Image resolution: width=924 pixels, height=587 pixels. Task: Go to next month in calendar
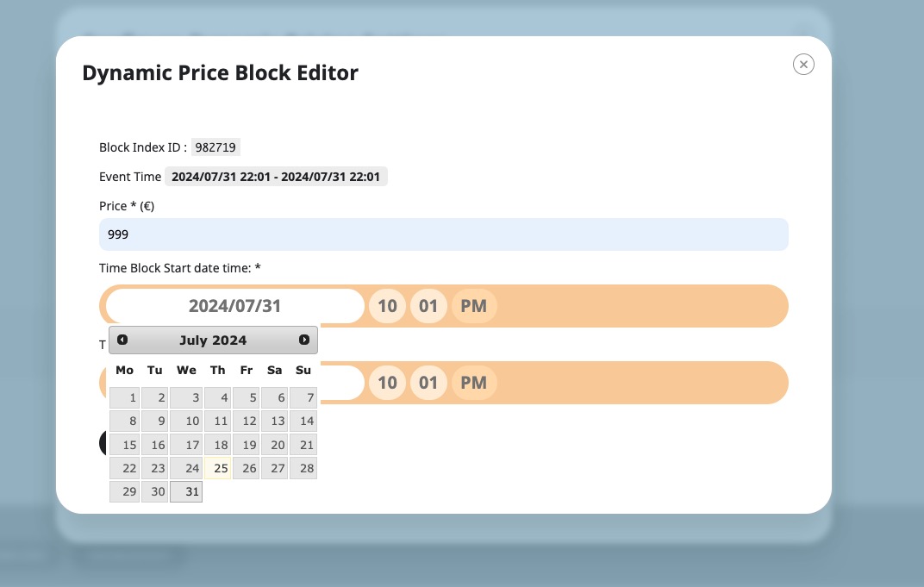pos(304,340)
